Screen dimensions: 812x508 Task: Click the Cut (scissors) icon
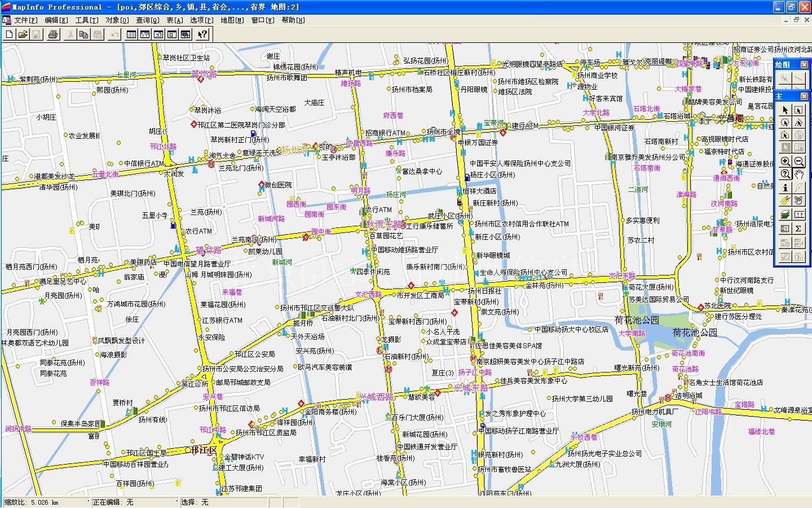pos(70,34)
